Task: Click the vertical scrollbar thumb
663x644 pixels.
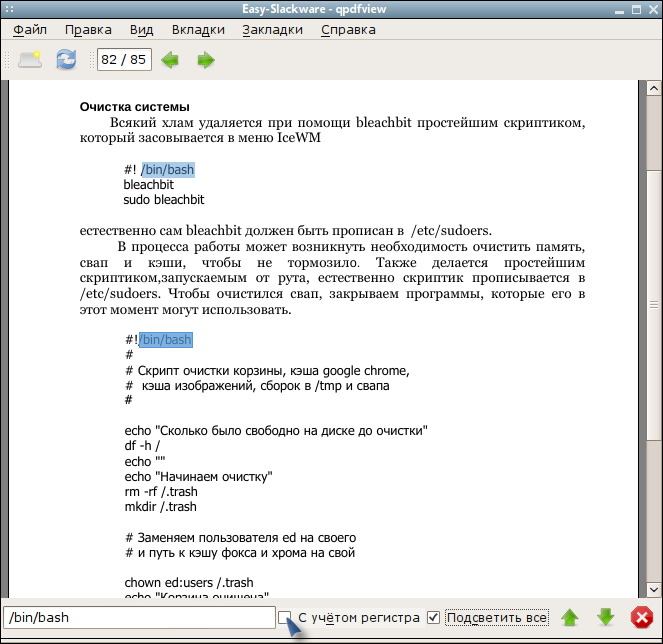Action: coord(654,305)
